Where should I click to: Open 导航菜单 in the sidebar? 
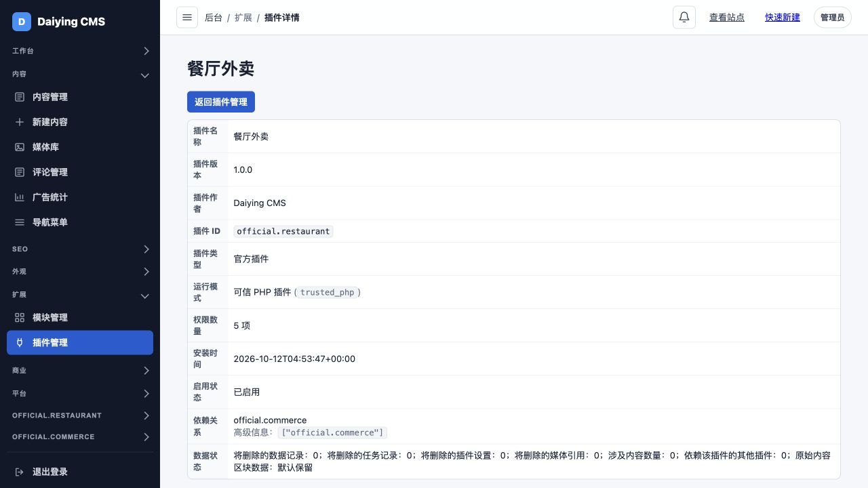coord(80,222)
